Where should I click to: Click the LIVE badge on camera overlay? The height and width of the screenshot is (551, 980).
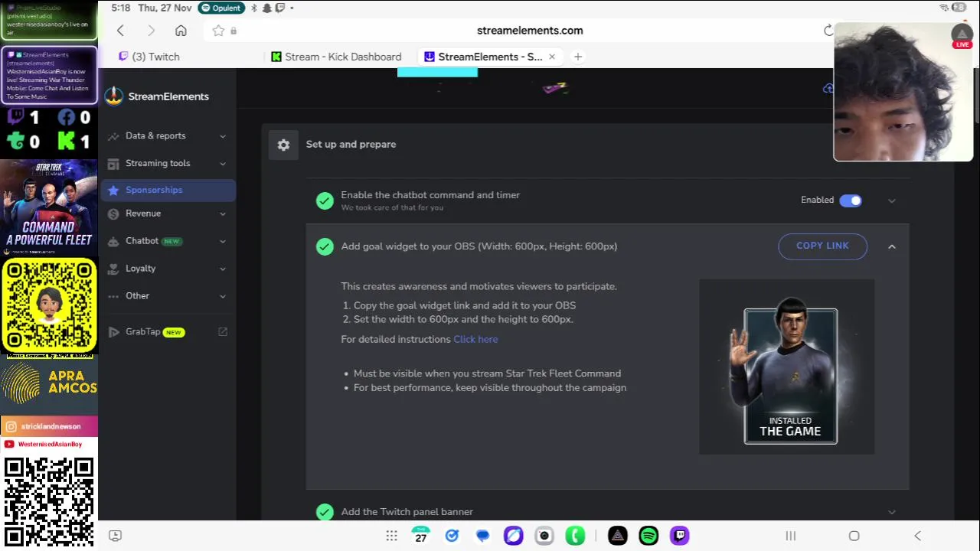962,45
